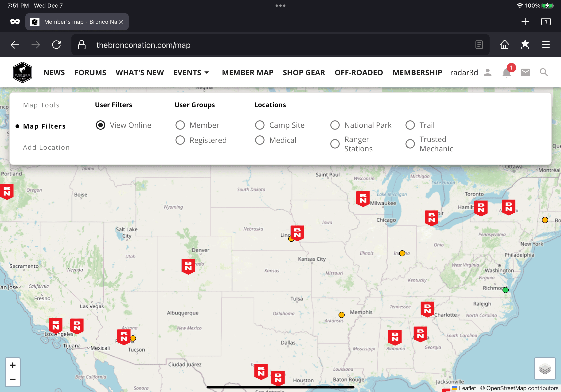Open the NEWS menu item
The width and height of the screenshot is (561, 392).
tap(54, 73)
